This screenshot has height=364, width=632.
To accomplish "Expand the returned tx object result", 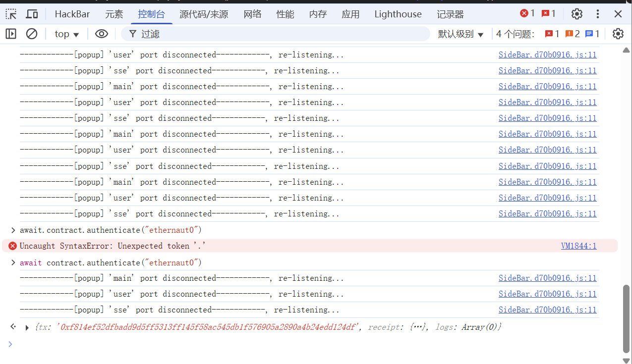I will pyautogui.click(x=27, y=327).
